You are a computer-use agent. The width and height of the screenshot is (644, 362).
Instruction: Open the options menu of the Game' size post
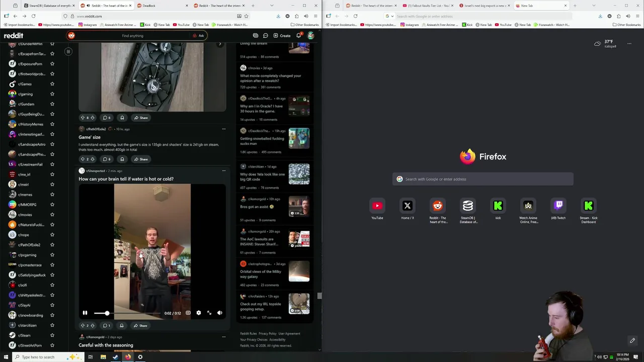224,129
